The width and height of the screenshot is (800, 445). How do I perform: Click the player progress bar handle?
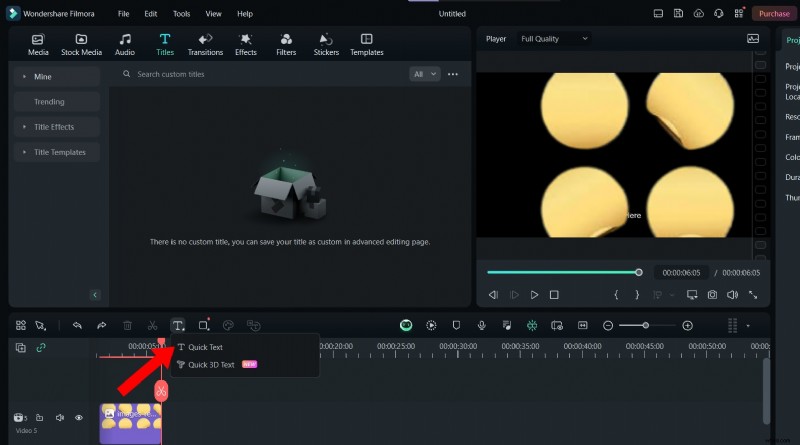coord(639,272)
